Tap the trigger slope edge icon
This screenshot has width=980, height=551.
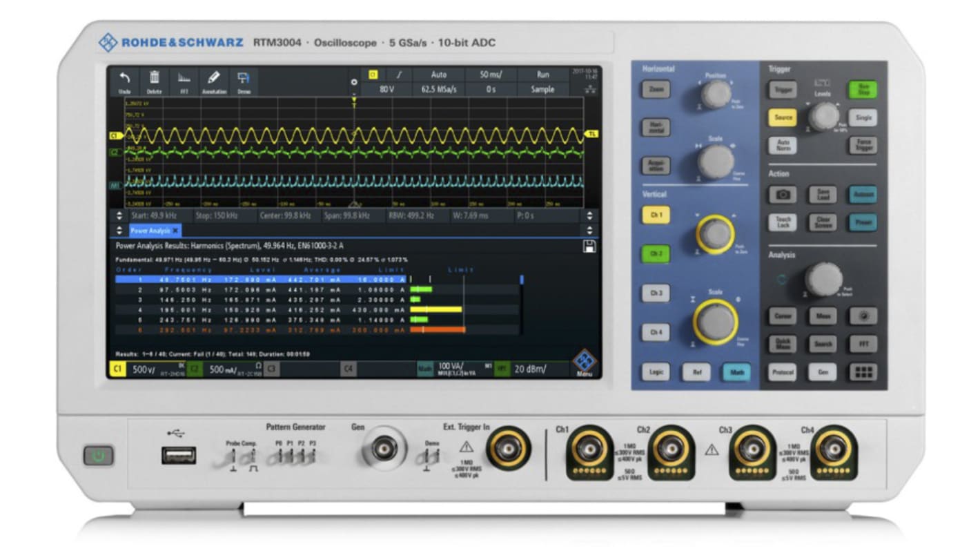[399, 75]
